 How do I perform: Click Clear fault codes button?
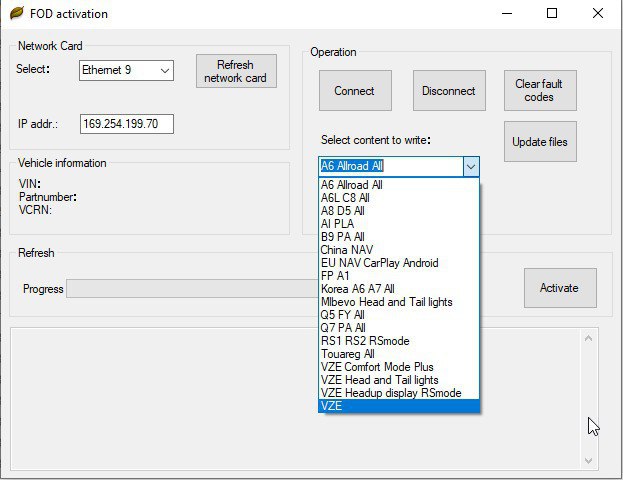(x=540, y=91)
